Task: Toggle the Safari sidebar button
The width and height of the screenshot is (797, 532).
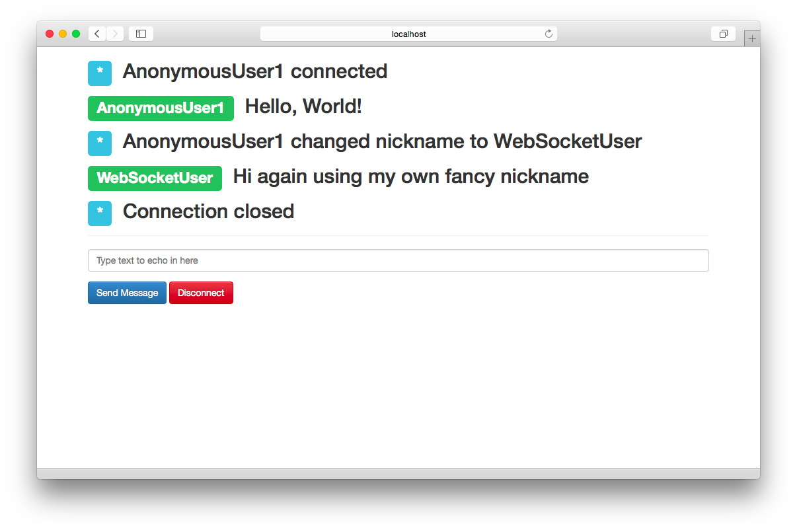Action: 141,34
